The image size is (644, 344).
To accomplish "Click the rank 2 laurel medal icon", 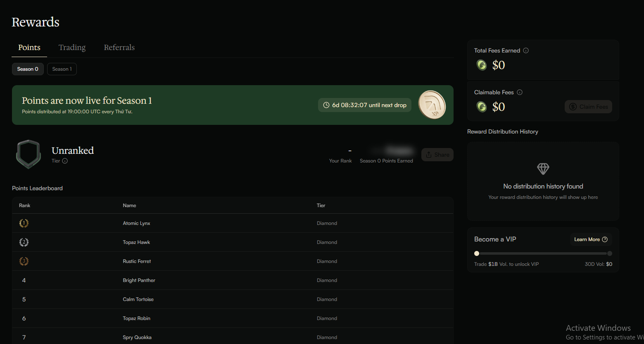I will (x=24, y=242).
